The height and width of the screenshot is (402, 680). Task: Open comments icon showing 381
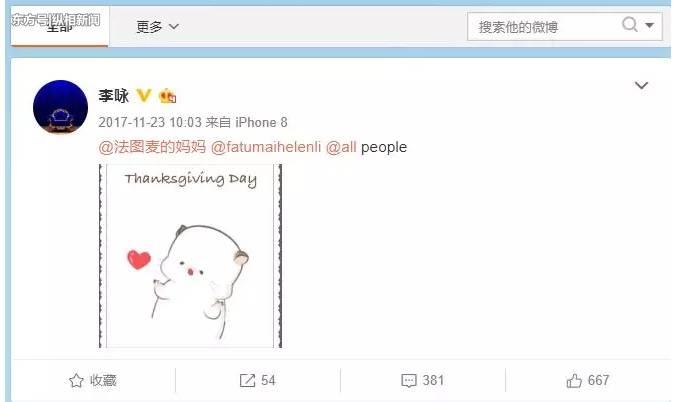(409, 380)
